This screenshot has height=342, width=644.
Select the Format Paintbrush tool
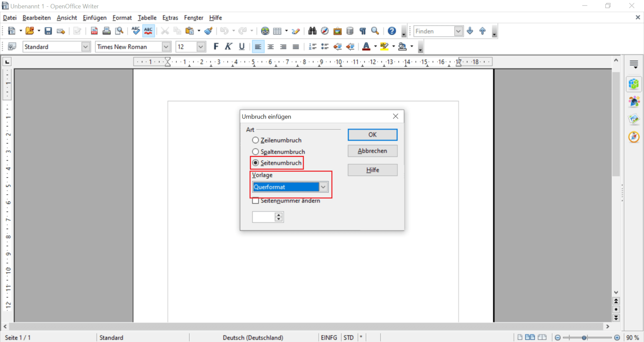click(208, 31)
